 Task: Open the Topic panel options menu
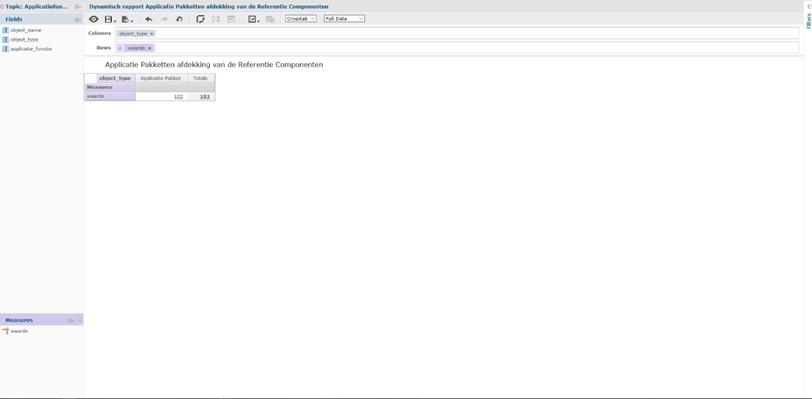(78, 7)
